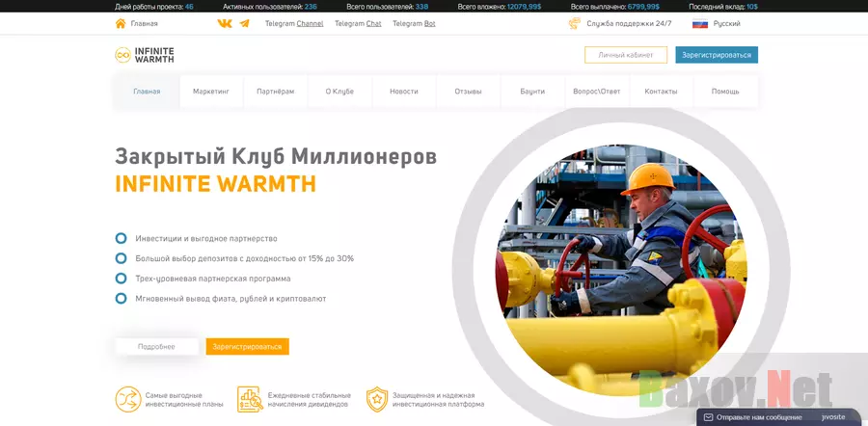Open the О Клубе menu item
868x426 pixels.
pyautogui.click(x=339, y=92)
